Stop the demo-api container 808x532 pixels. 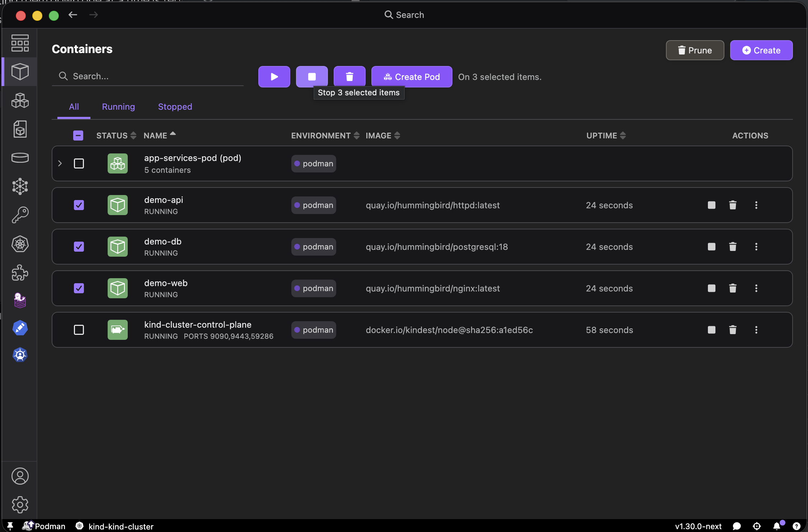(711, 205)
